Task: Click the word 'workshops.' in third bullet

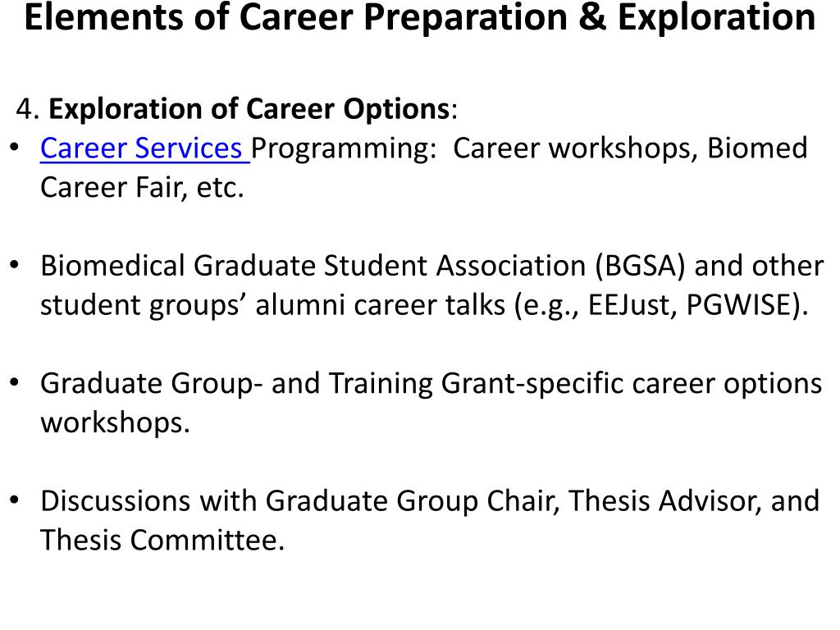Action: (x=115, y=422)
